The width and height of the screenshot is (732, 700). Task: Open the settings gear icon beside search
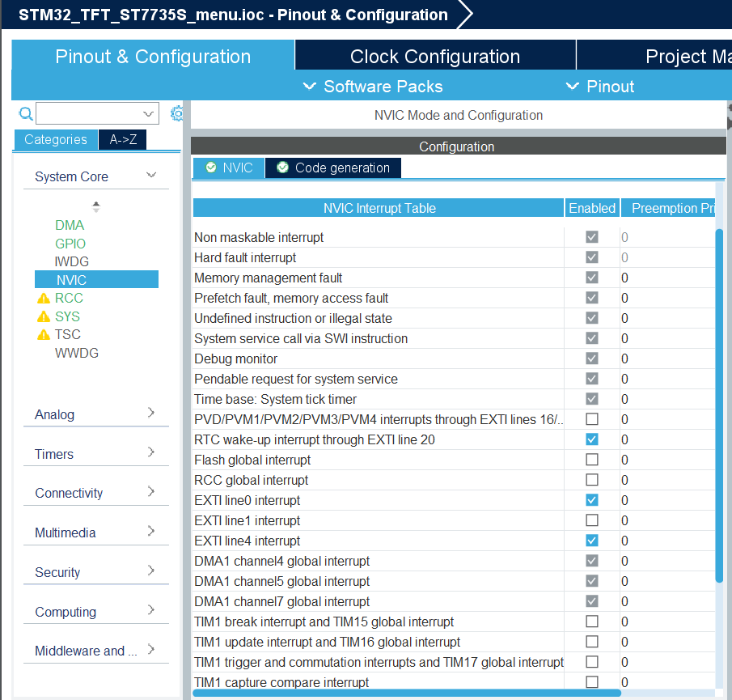click(x=177, y=113)
